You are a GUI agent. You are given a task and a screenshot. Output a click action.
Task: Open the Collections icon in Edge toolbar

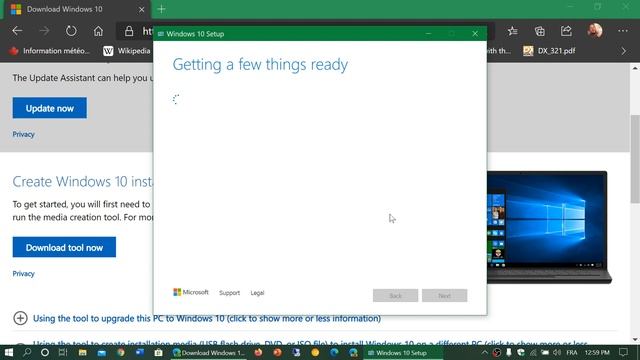point(540,31)
